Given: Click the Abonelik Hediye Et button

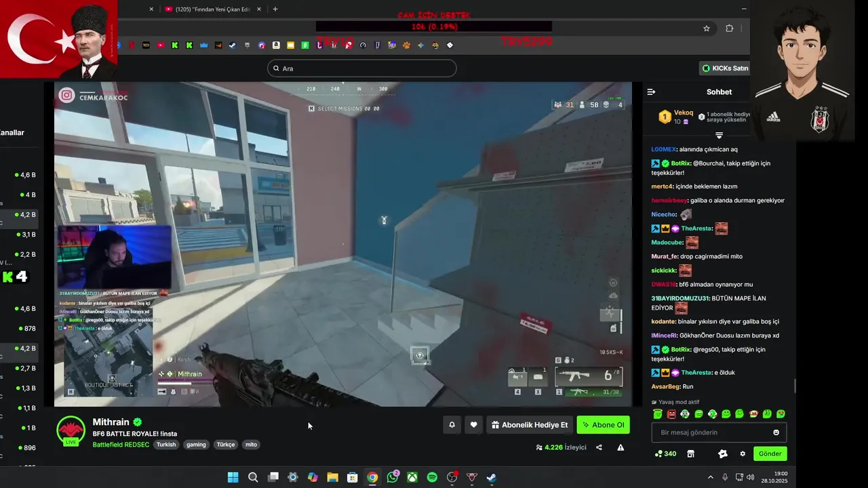Looking at the screenshot, I should 530,425.
